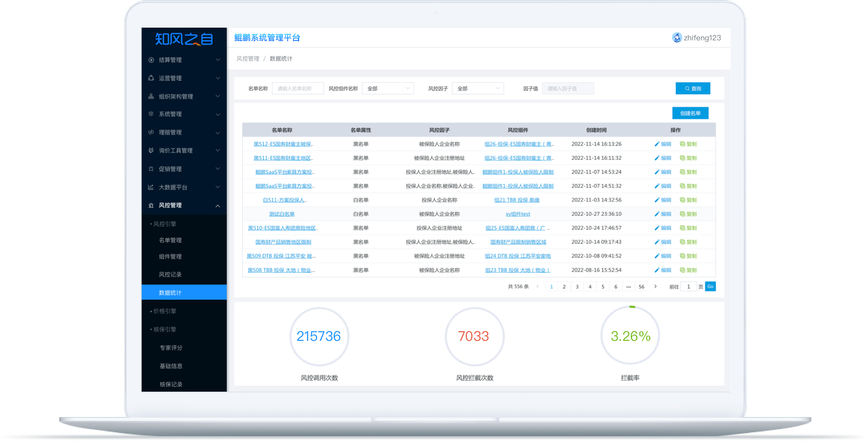The image size is (868, 441).
Task: Open the 风控组件名称 dropdown
Action: pos(388,89)
